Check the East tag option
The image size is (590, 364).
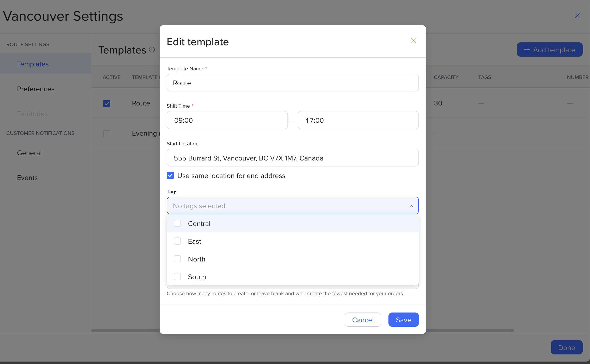click(x=177, y=241)
